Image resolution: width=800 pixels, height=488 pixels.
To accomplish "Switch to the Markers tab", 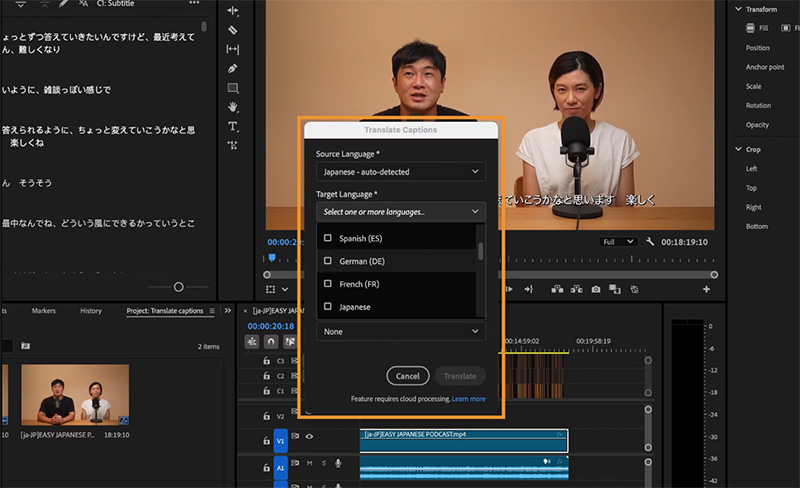I will pos(43,310).
